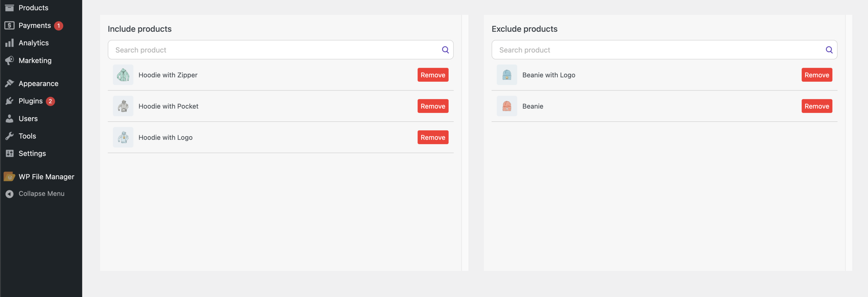Screen dimensions: 868x297
Task: Click the Collapse Menu arrow icon
Action: (9, 194)
